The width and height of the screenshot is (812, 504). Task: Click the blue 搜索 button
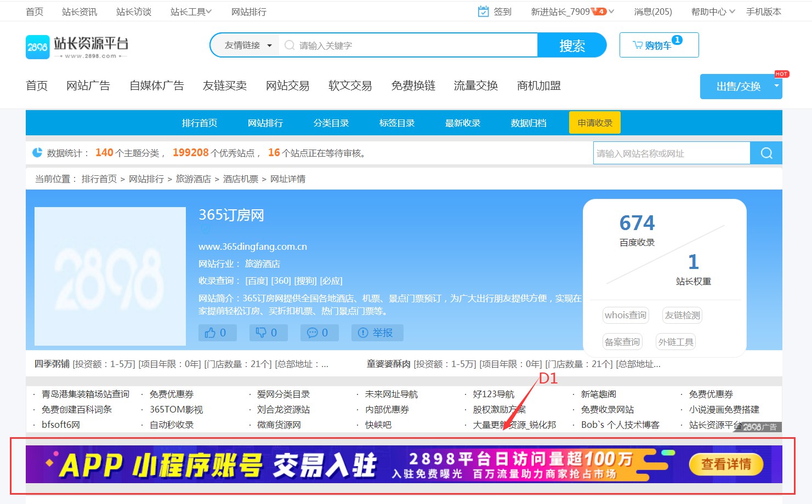pyautogui.click(x=572, y=45)
